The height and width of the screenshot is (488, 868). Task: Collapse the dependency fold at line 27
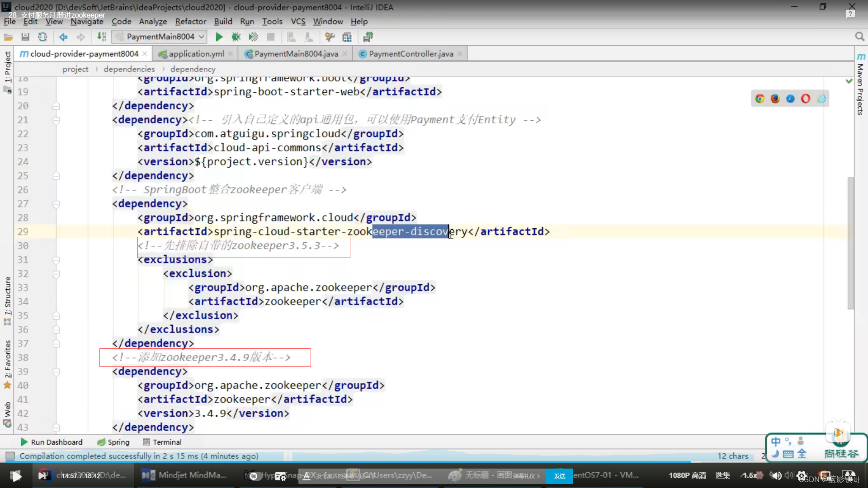(56, 204)
